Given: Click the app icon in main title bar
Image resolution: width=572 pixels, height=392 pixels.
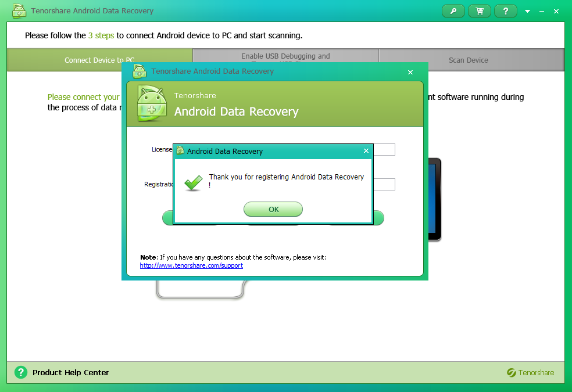Looking at the screenshot, I should point(19,11).
